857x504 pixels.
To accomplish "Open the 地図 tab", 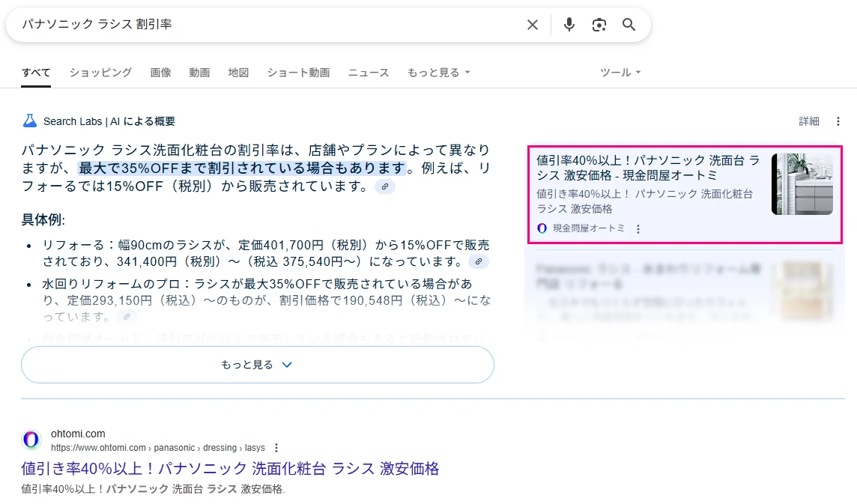I will 238,72.
